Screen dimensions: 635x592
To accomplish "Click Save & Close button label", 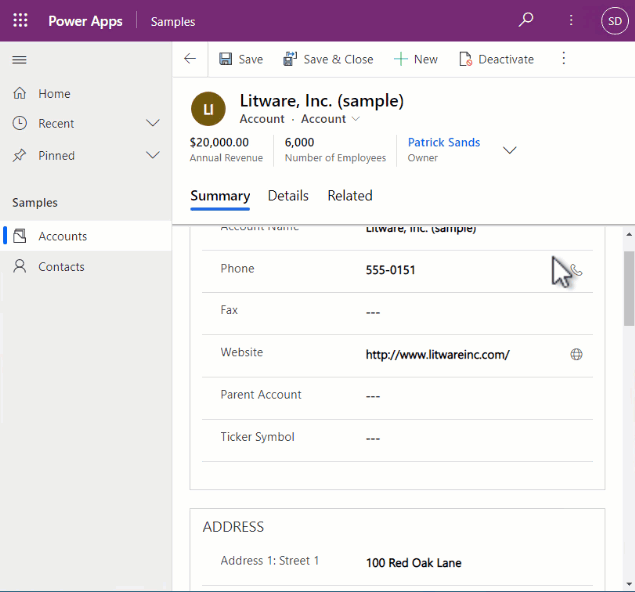I will point(338,60).
